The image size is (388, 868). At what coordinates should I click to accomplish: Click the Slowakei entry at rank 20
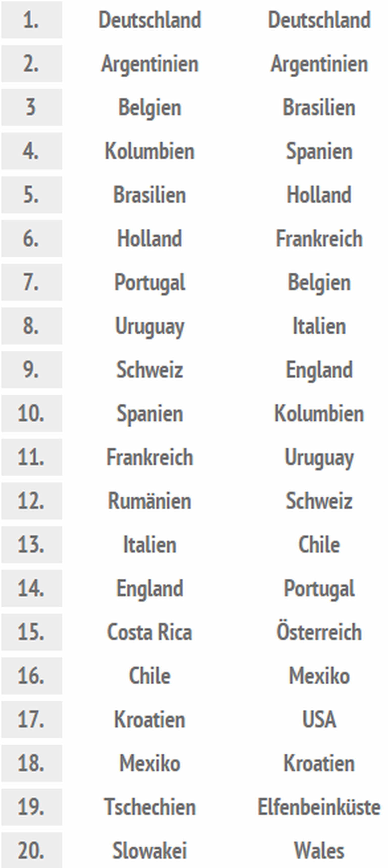tap(150, 851)
